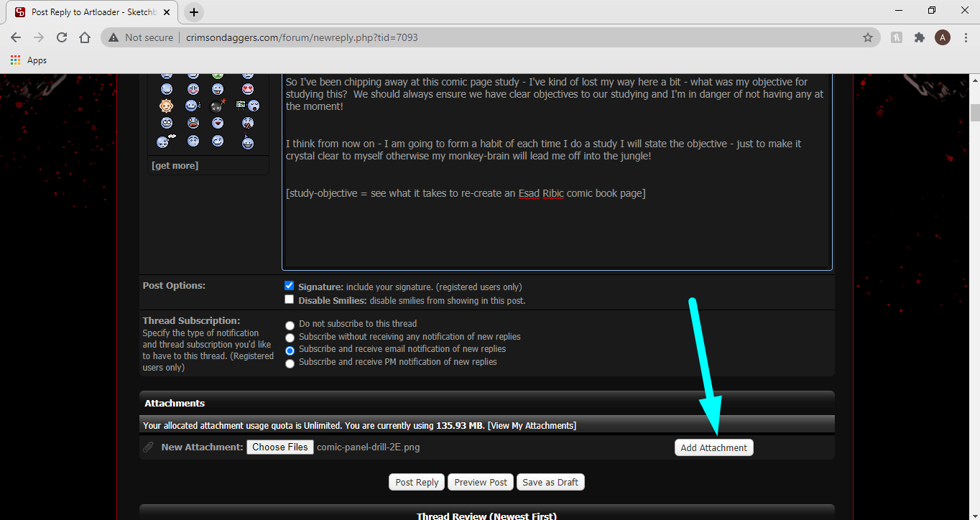
Task: Insert the heart-eyes smiley
Action: pyautogui.click(x=248, y=89)
